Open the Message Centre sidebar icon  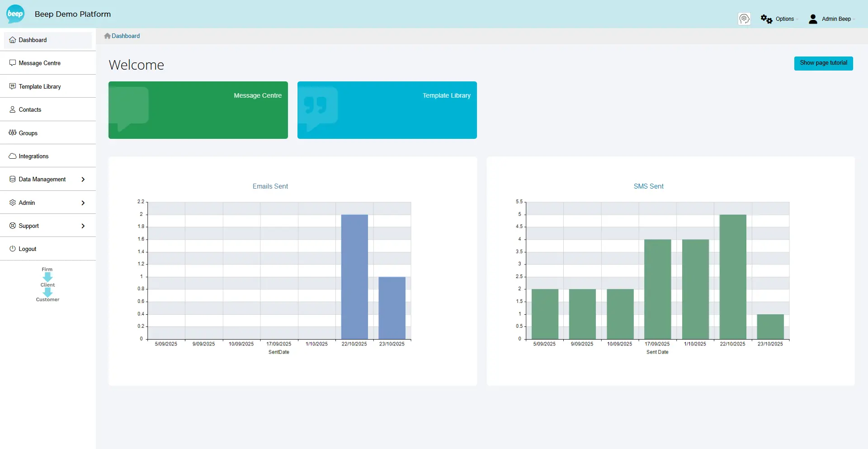[12, 62]
